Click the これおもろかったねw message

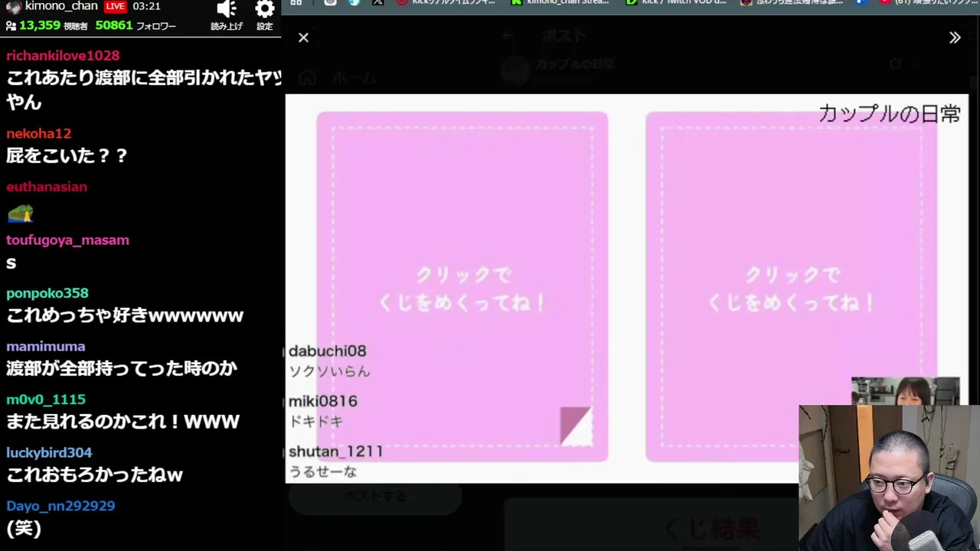click(x=94, y=475)
